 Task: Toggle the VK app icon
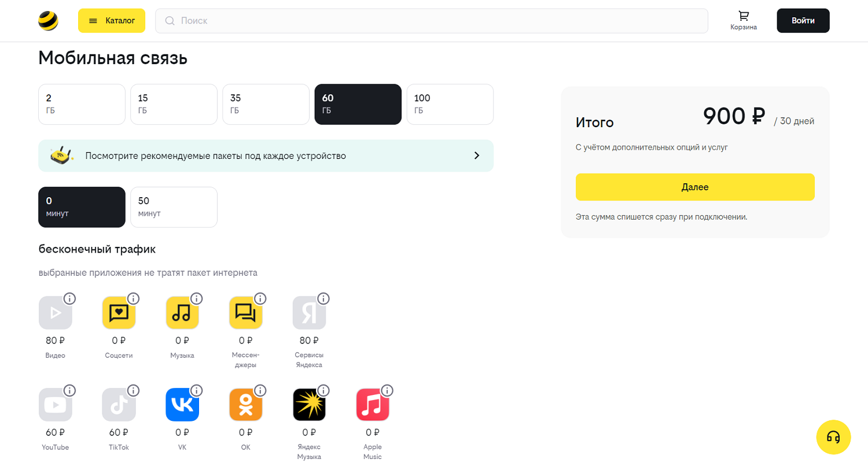[x=182, y=405]
